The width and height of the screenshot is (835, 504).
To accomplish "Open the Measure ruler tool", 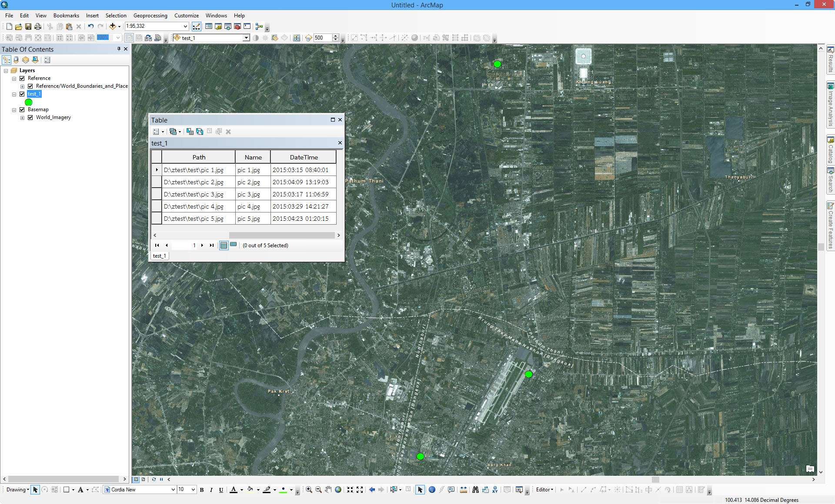I will [x=464, y=490].
